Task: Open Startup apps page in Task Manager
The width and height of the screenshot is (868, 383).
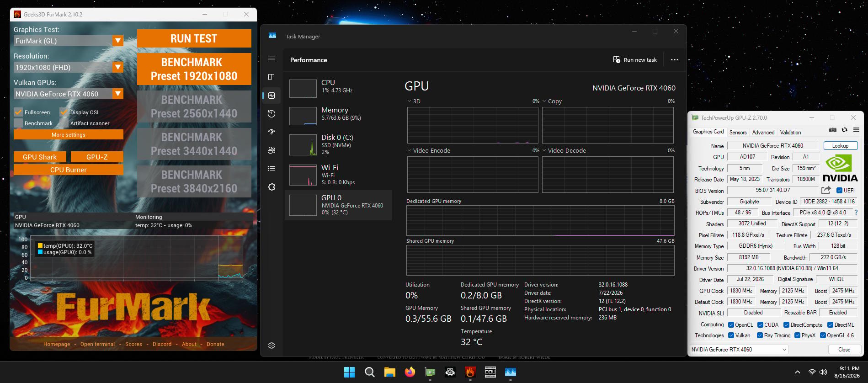Action: [x=272, y=132]
